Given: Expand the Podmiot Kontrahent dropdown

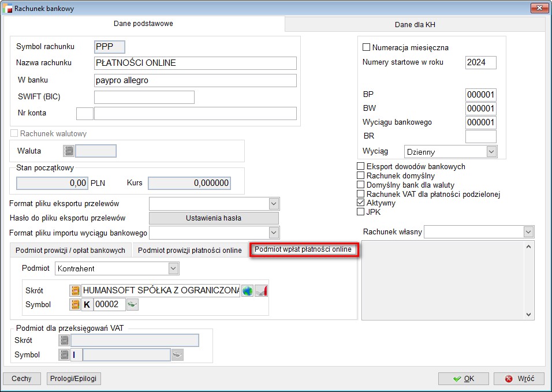Looking at the screenshot, I should pyautogui.click(x=173, y=268).
